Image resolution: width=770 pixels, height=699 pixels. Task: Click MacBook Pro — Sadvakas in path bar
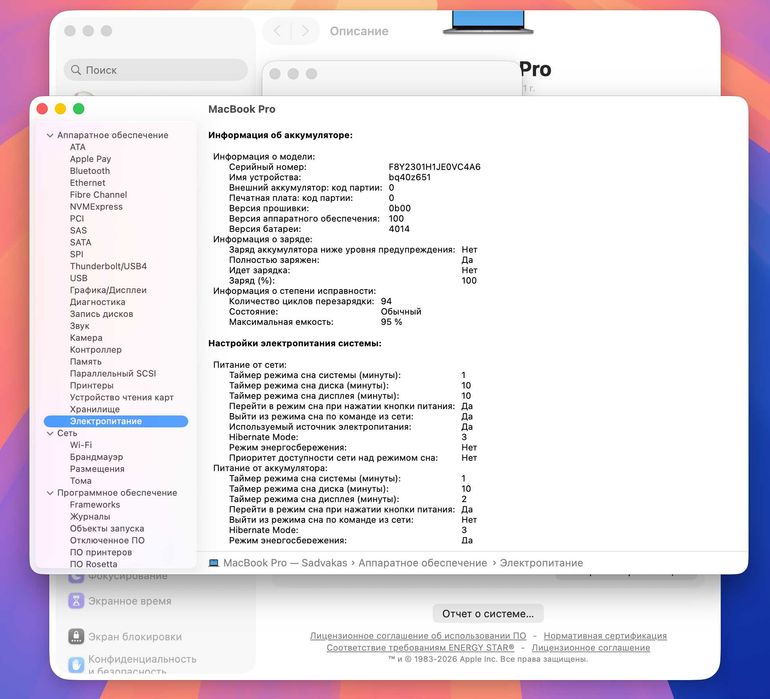click(x=285, y=563)
